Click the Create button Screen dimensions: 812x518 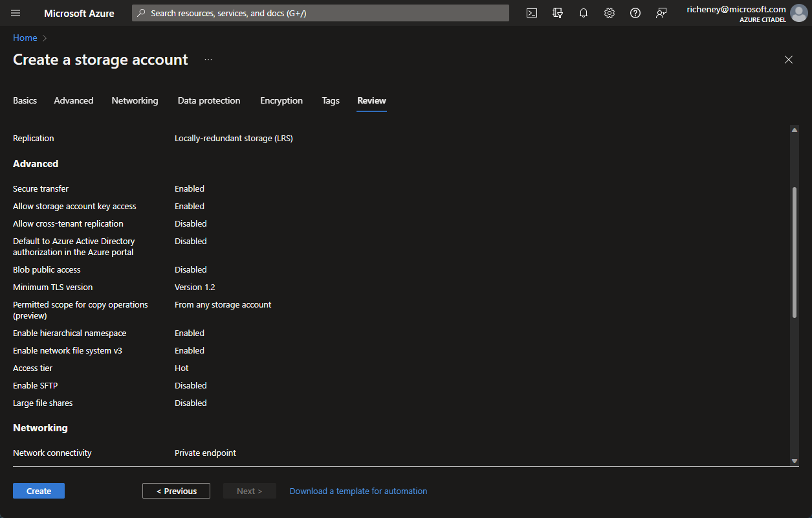[38, 490]
